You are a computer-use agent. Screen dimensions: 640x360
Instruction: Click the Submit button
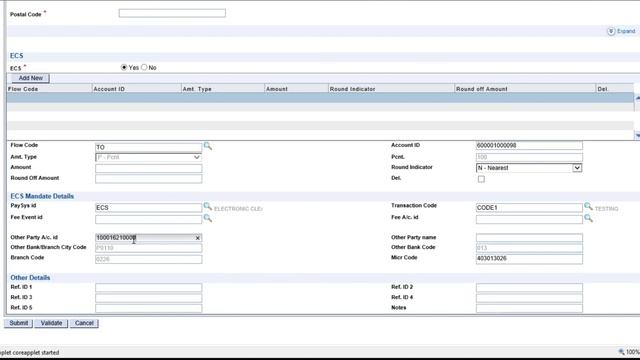(18, 323)
